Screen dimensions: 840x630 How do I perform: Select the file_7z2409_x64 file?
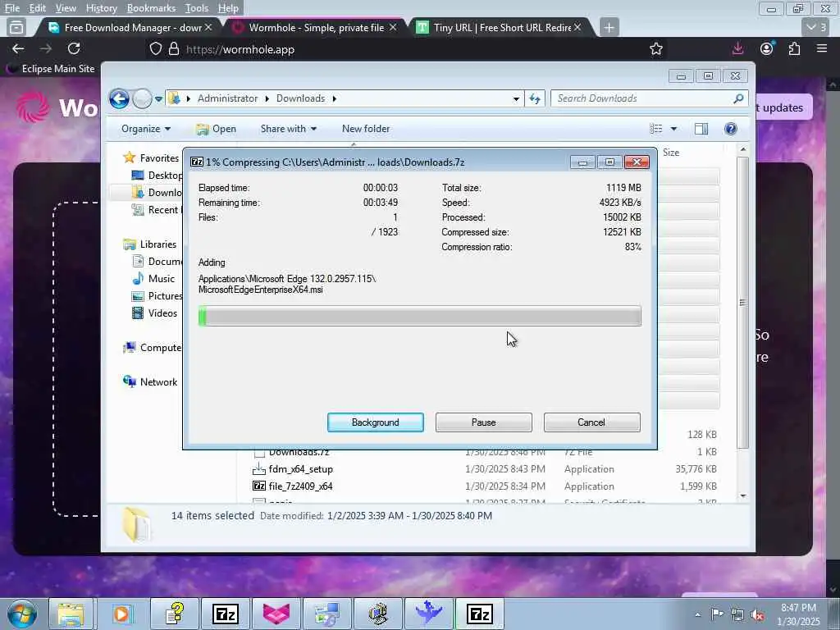[300, 486]
